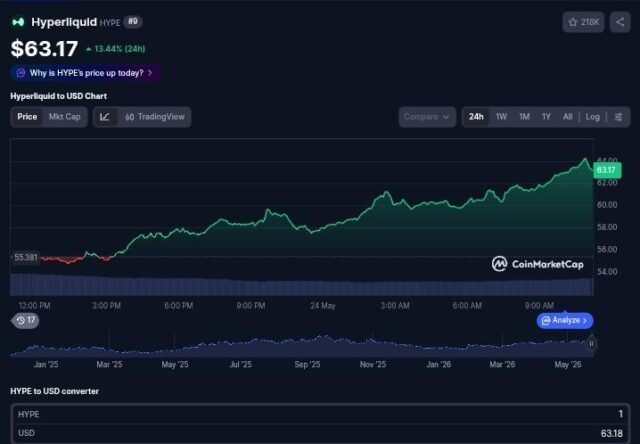
Task: Select the 1M time range
Action: tap(524, 117)
